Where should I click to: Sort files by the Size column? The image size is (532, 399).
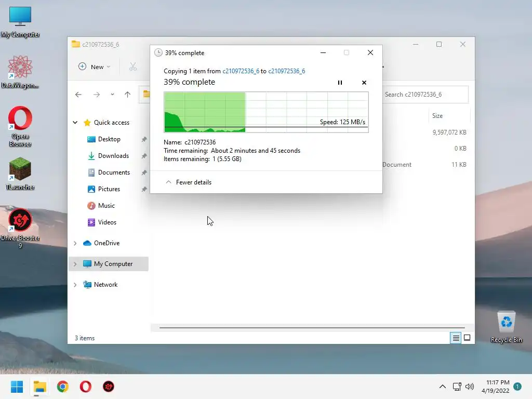point(437,116)
